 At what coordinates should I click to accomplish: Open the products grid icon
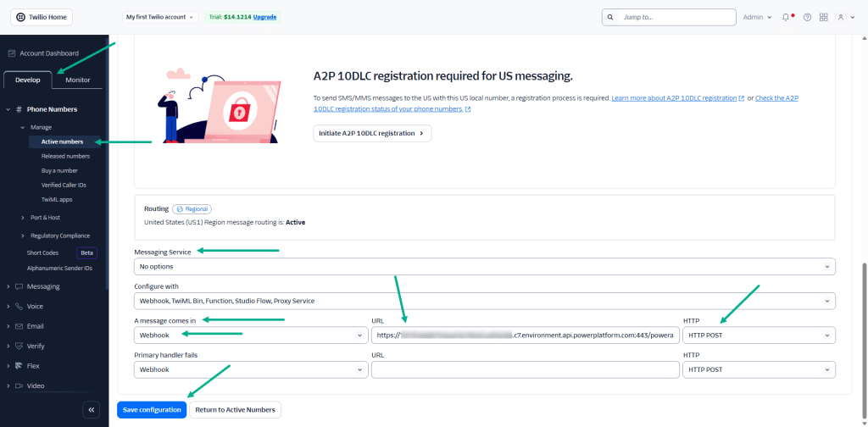point(823,17)
